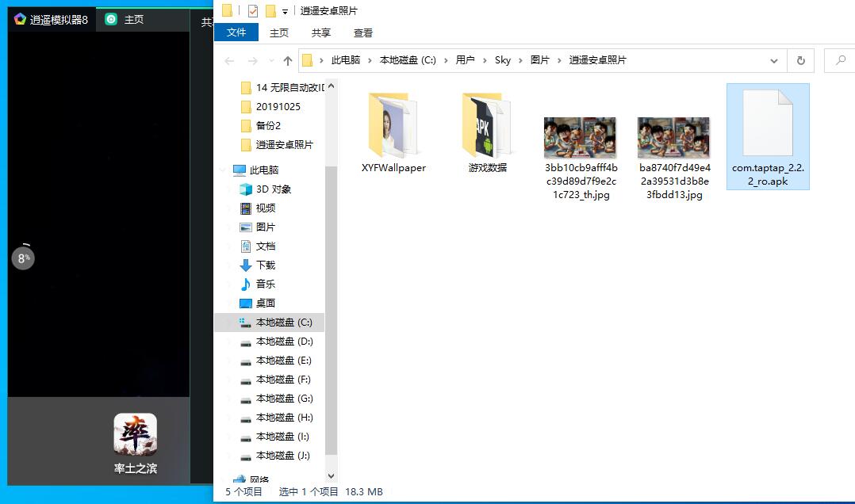The width and height of the screenshot is (855, 504).
Task: Click the 8% progress indicator circle
Action: (x=23, y=258)
